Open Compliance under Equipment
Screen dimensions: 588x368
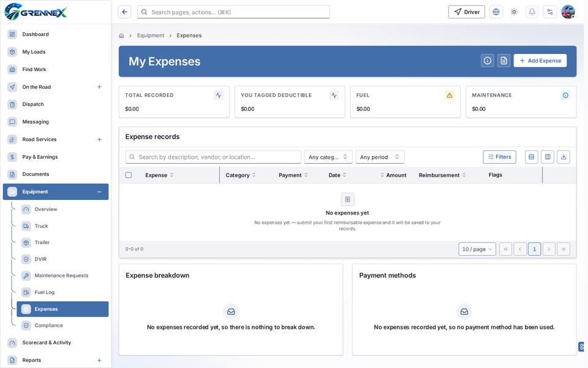pyautogui.click(x=62, y=326)
